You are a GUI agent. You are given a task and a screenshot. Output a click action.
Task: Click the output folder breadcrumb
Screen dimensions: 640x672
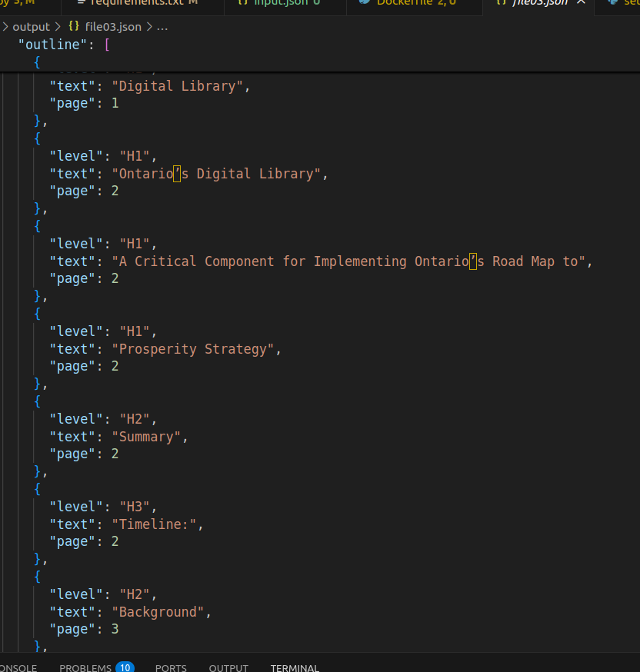(31, 27)
